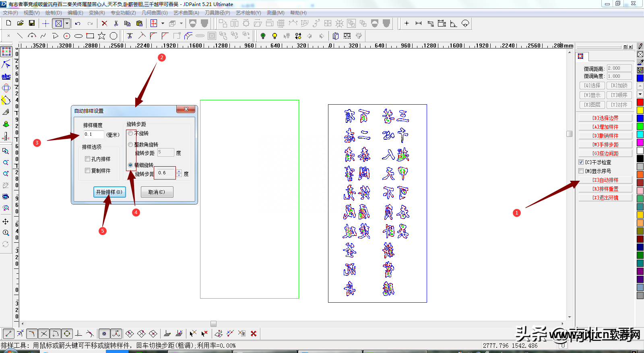Click the 开始排样(O) button
Screen dimensions: 644x353
[x=109, y=192]
